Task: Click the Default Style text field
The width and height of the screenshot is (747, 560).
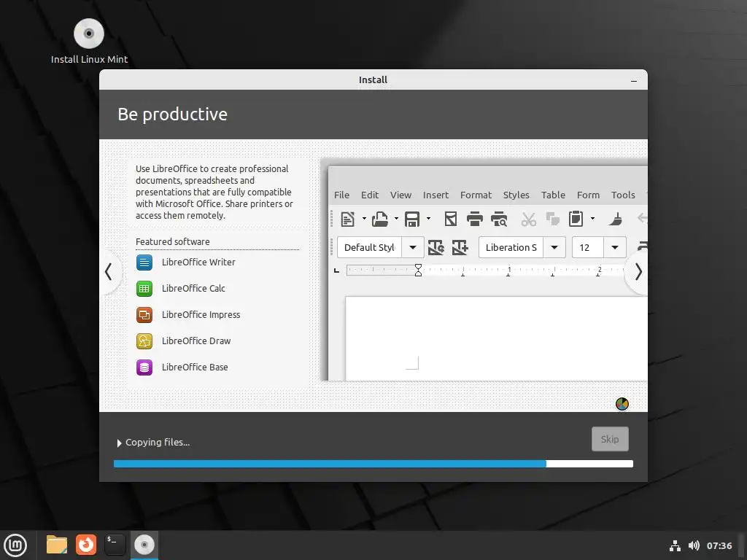Action: tap(370, 248)
